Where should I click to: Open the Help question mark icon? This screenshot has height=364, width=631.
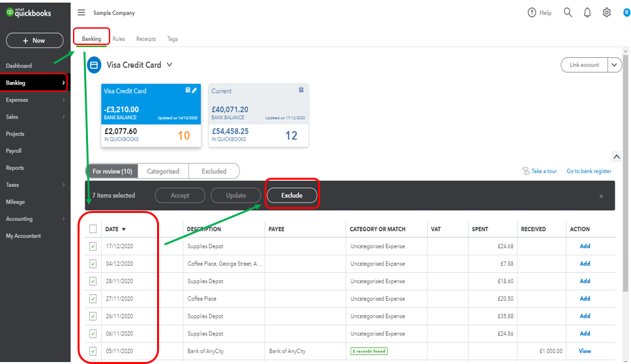click(532, 12)
